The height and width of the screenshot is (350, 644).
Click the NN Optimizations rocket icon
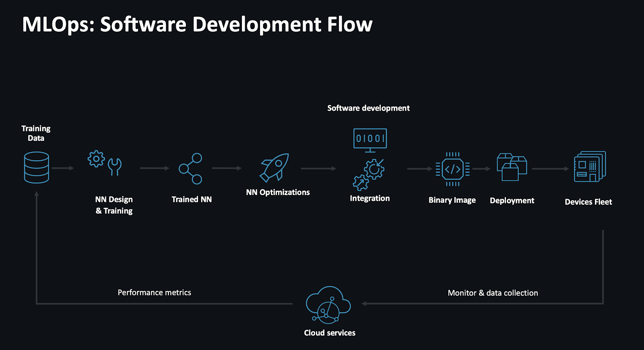click(275, 167)
